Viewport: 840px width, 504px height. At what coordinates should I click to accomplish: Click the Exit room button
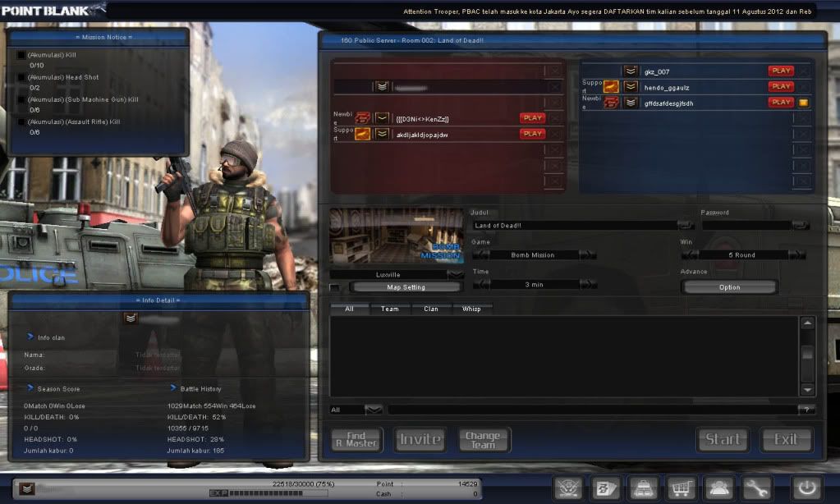pyautogui.click(x=786, y=439)
